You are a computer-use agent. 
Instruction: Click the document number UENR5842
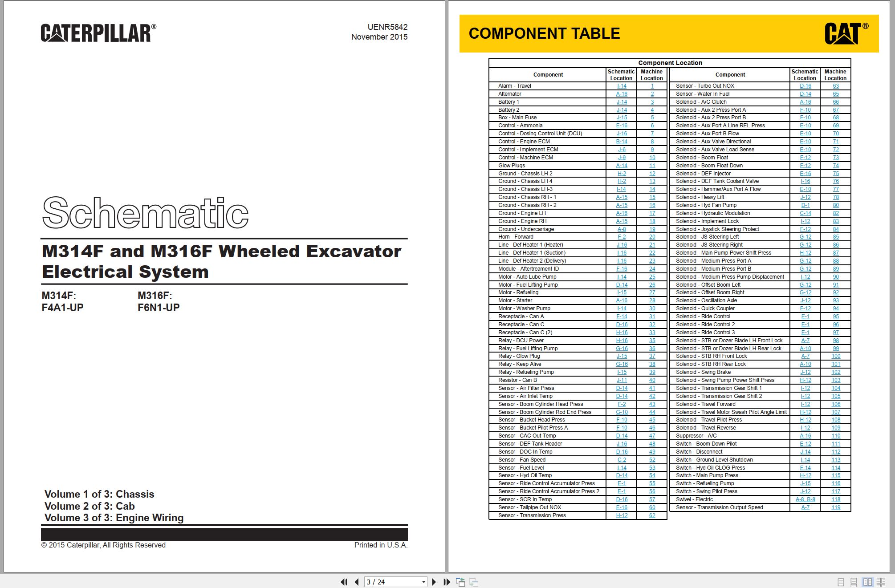click(x=387, y=27)
